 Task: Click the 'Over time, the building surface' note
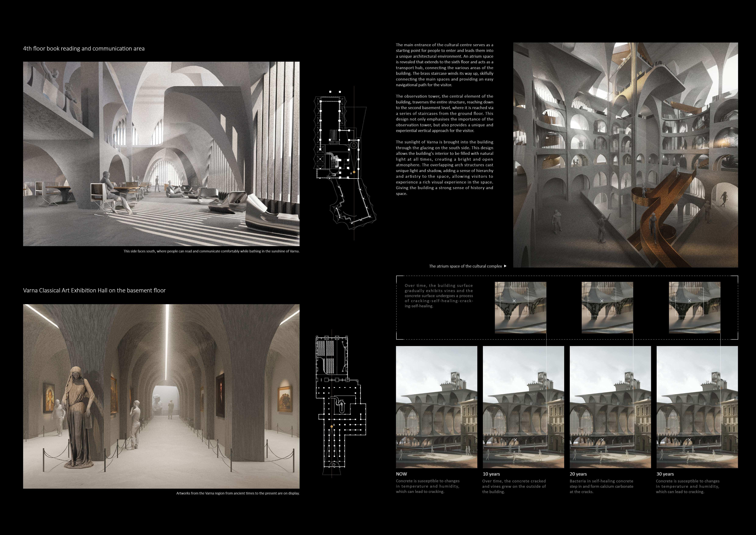[x=439, y=296]
